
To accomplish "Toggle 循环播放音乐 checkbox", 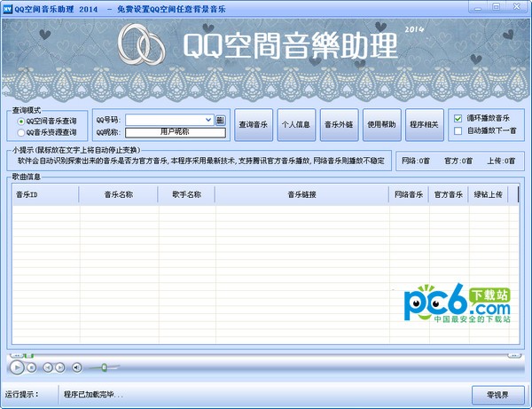I will point(458,119).
